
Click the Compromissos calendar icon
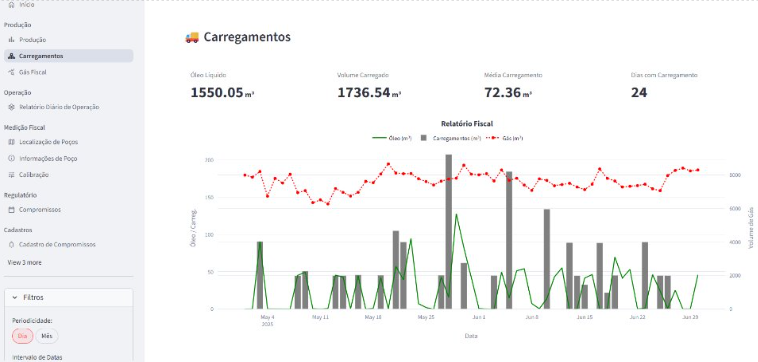(12, 210)
